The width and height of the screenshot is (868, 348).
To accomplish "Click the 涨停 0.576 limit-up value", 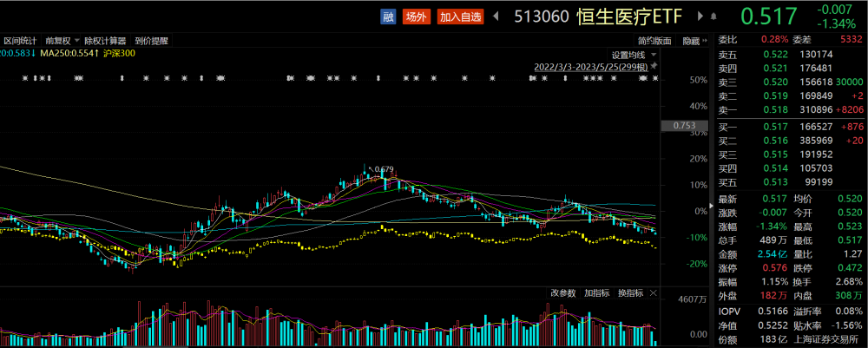I will coord(775,268).
